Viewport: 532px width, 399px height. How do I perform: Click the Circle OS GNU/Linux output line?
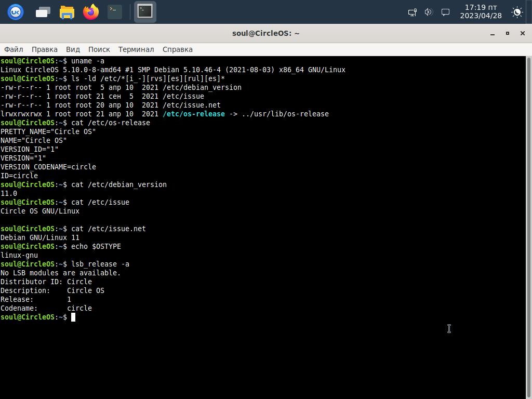[x=40, y=211]
